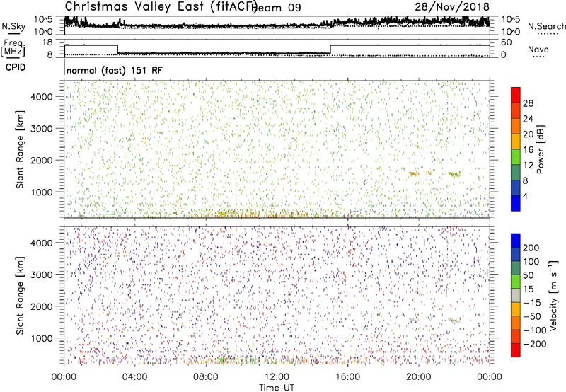The width and height of the screenshot is (566, 392).
Task: Click the '200' label on Velocity color bar
Action: coord(531,248)
